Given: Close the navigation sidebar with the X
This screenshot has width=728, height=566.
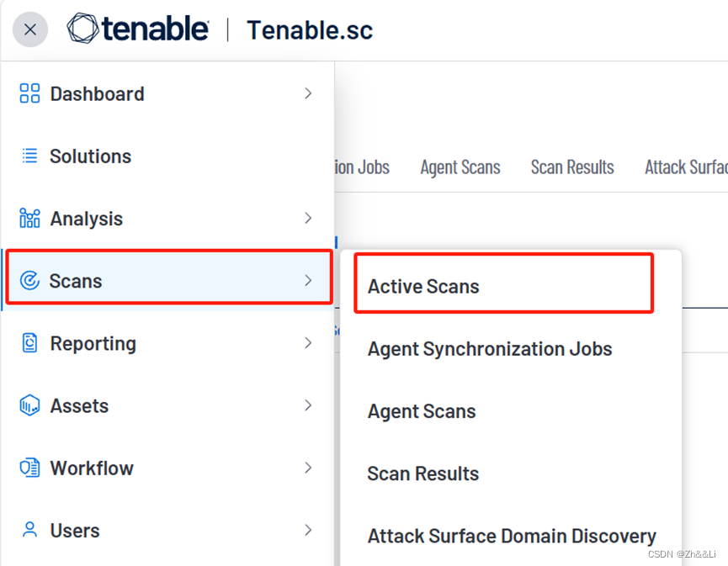Looking at the screenshot, I should [30, 29].
